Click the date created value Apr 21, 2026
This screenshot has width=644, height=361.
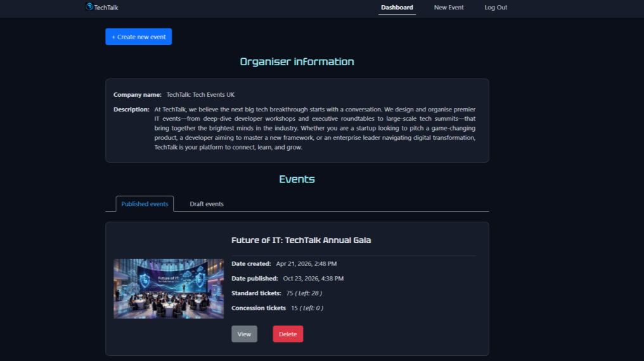306,263
